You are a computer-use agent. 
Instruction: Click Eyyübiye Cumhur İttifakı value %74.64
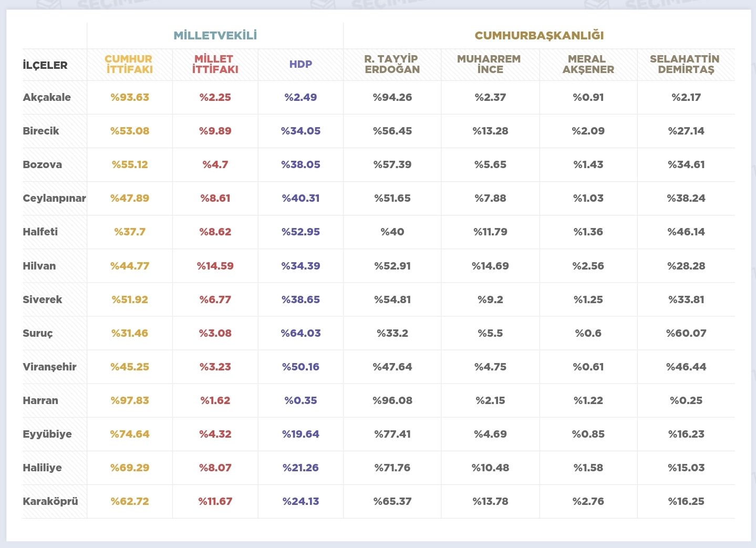click(130, 434)
